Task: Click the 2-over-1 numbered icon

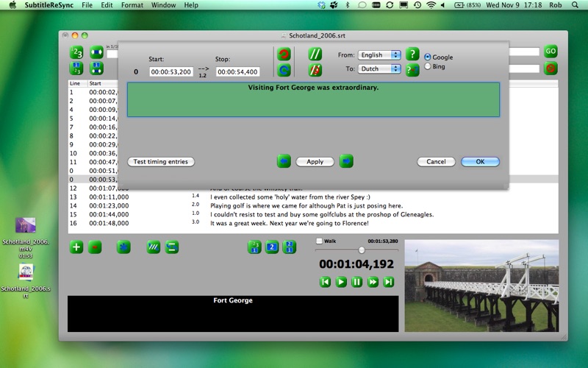Action: coord(289,247)
